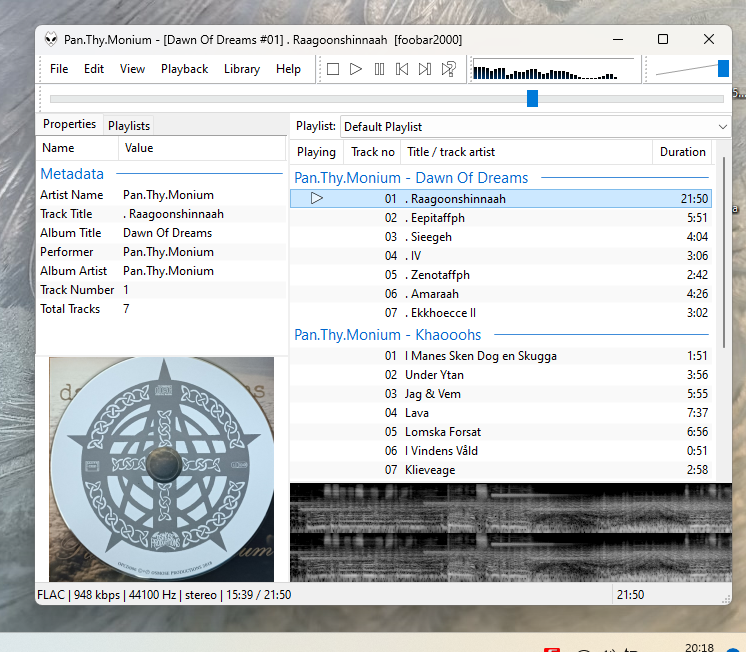This screenshot has width=746, height=652.
Task: Open the Library menu
Action: [x=242, y=69]
